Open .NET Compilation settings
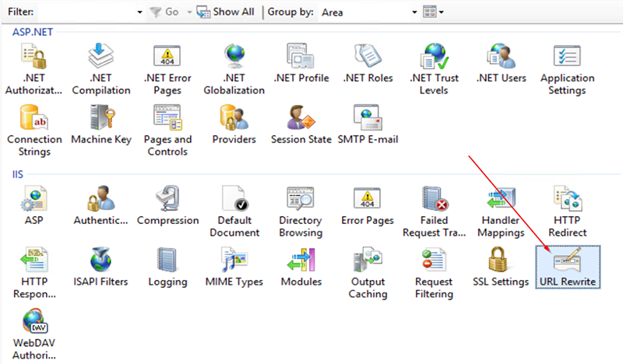Image resolution: width=623 pixels, height=364 pixels. 101,69
